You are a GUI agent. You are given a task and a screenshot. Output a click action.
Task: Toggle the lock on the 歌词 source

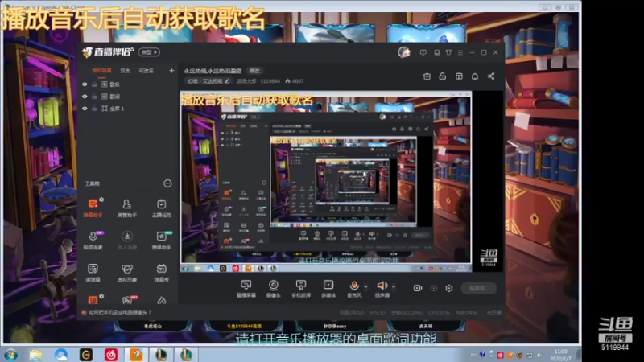click(x=94, y=97)
